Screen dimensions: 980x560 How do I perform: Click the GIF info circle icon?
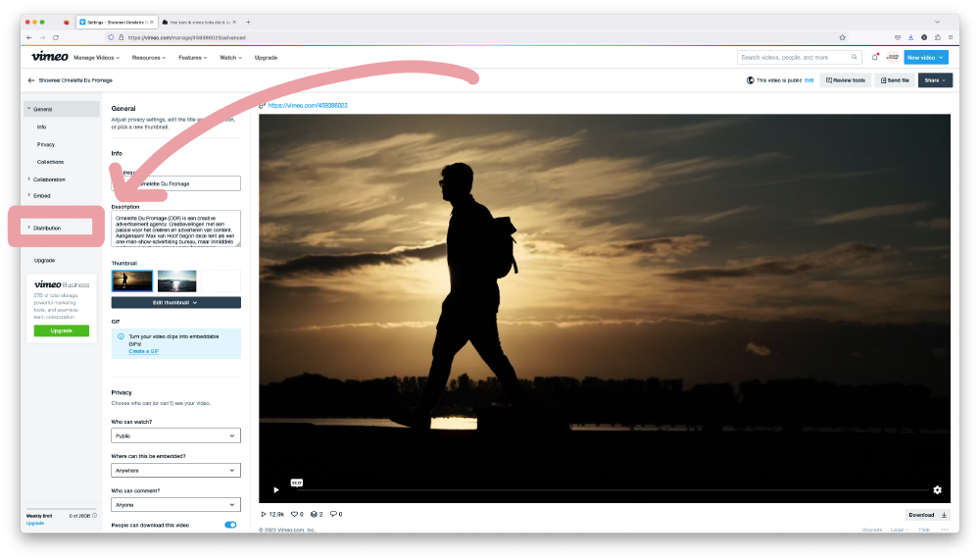pos(122,336)
